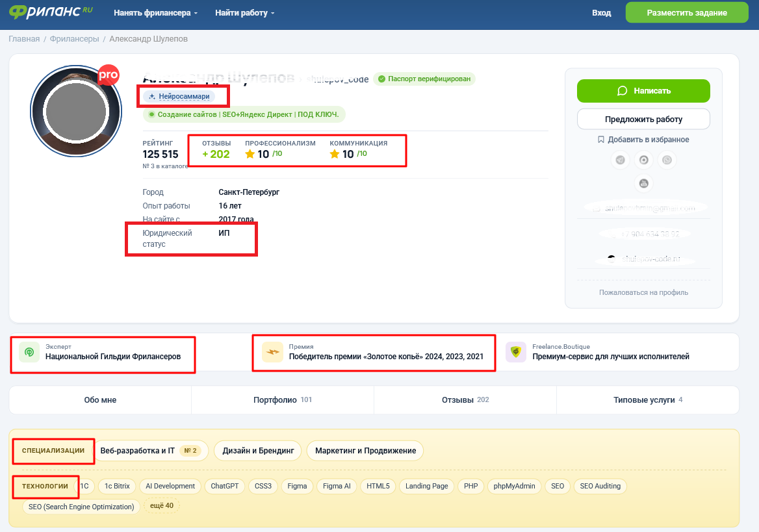Click the red pro badge on the avatar
759x532 pixels.
coord(109,75)
